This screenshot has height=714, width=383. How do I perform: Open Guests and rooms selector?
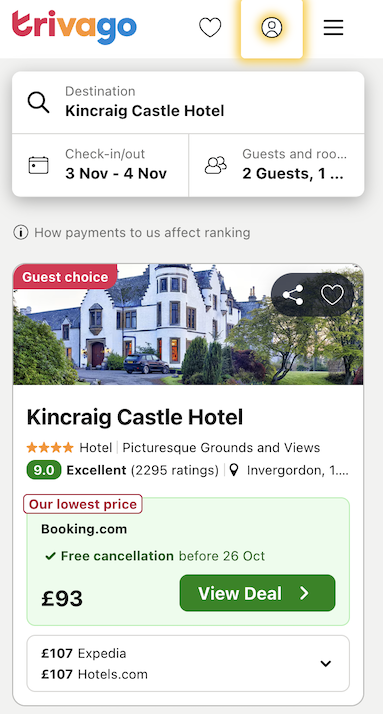[276, 165]
